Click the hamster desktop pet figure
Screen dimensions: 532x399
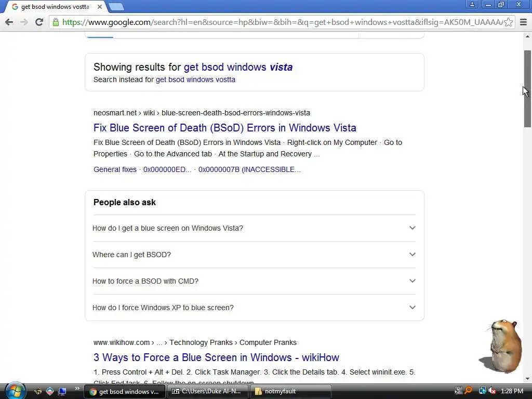click(501, 346)
